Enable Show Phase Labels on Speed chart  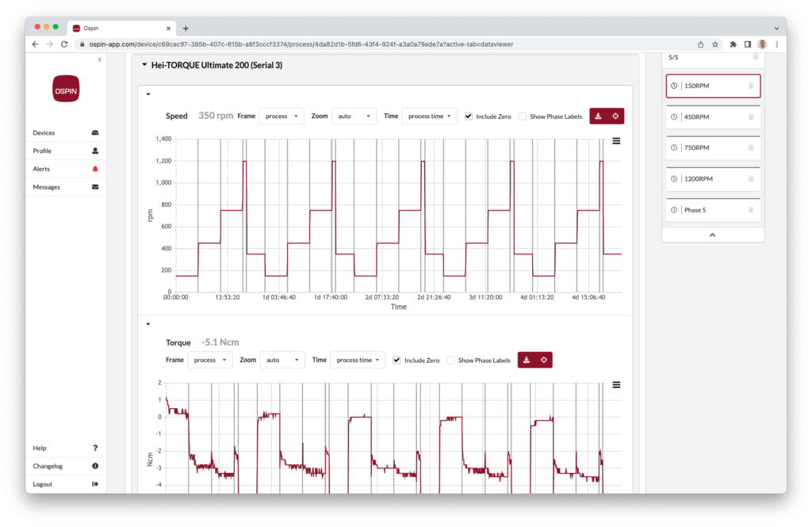coord(523,116)
